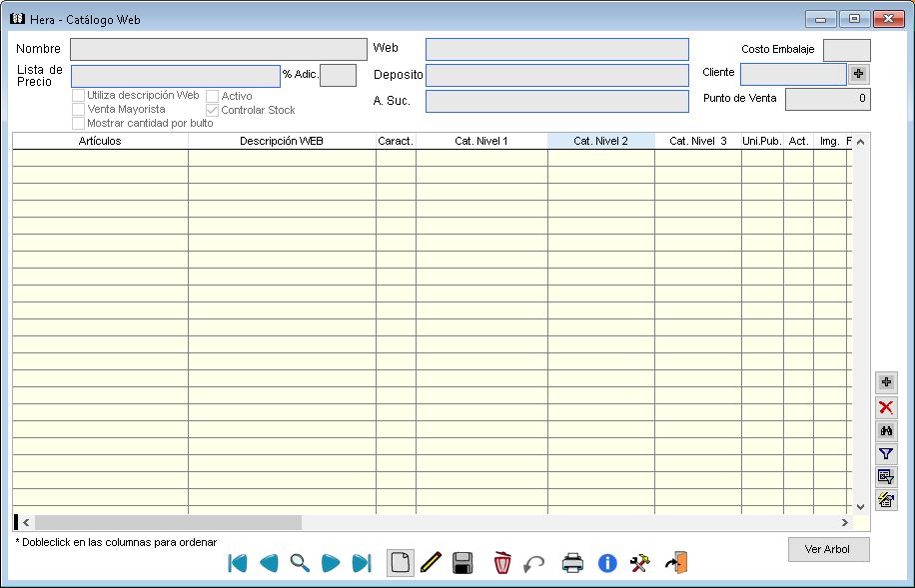This screenshot has width=915, height=588.
Task: Delete record with the trash icon
Action: pyautogui.click(x=502, y=563)
